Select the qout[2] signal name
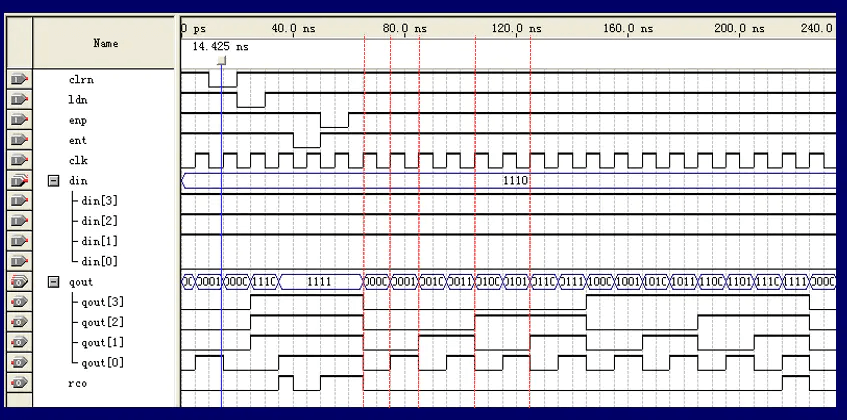The width and height of the screenshot is (847, 420). [103, 322]
